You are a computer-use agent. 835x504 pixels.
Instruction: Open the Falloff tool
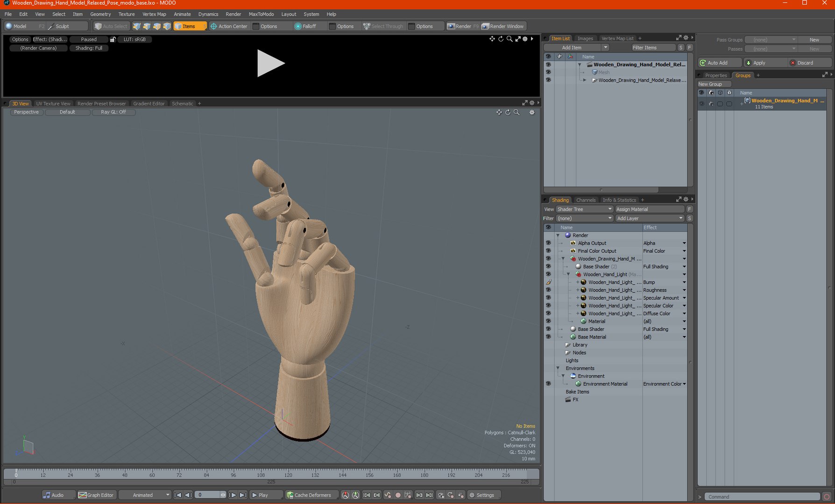[x=305, y=26]
